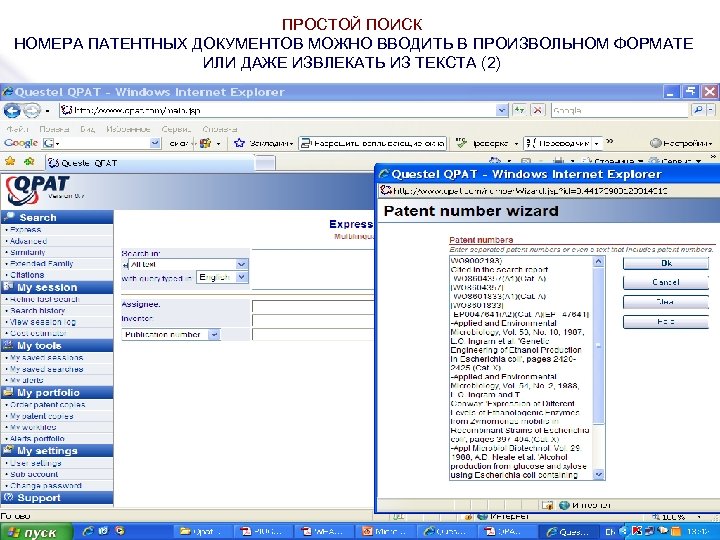Image resolution: width=720 pixels, height=540 pixels.
Task: Open the Change password link
Action: 46,486
